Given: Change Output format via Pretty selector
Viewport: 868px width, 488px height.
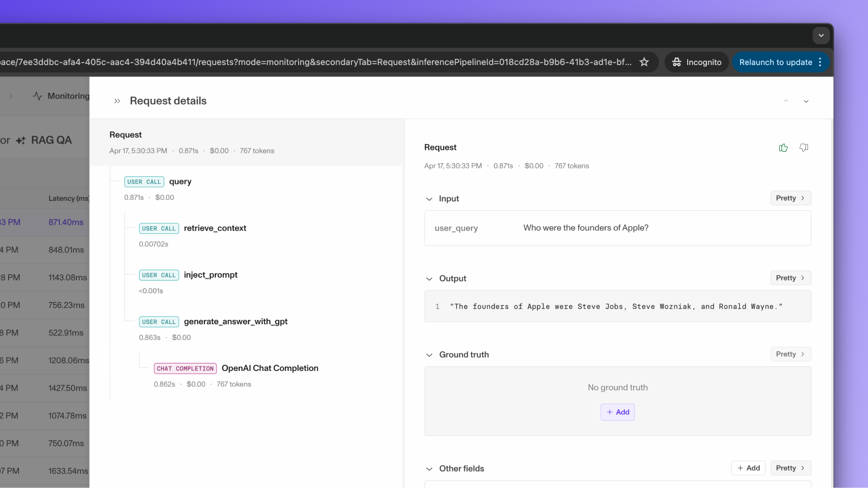Looking at the screenshot, I should pyautogui.click(x=790, y=278).
